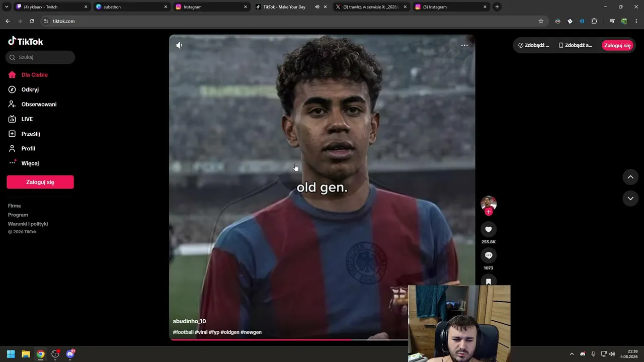Open Discord from the taskbar
The image size is (644, 362).
pyautogui.click(x=70, y=354)
